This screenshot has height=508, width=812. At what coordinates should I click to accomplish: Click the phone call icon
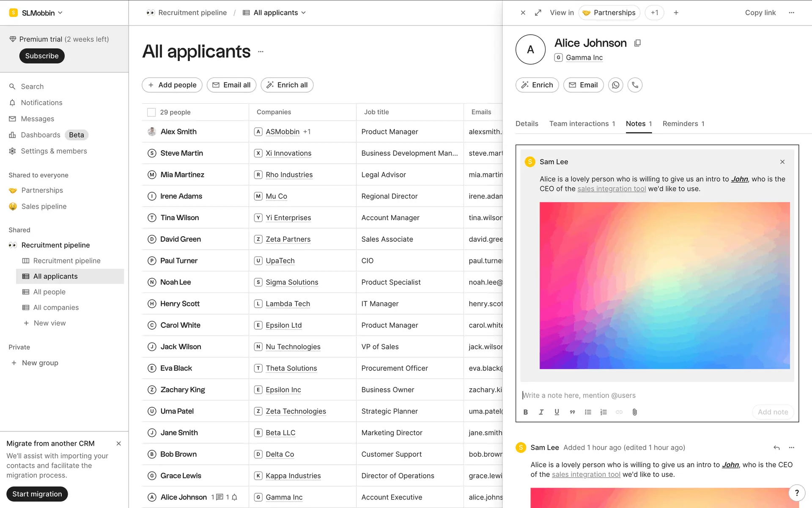pyautogui.click(x=635, y=85)
